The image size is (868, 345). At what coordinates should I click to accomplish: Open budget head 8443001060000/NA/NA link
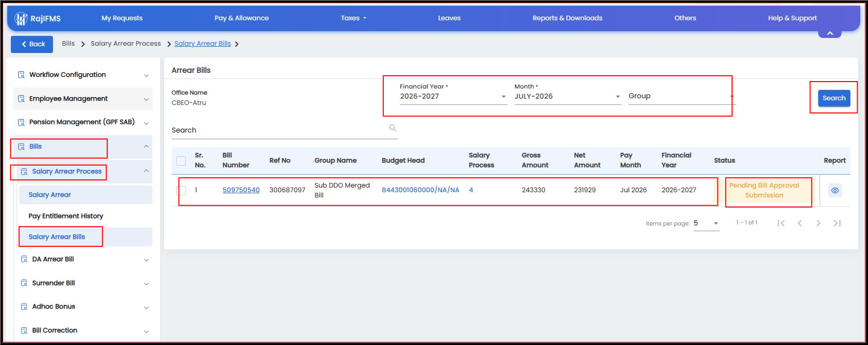pos(421,190)
